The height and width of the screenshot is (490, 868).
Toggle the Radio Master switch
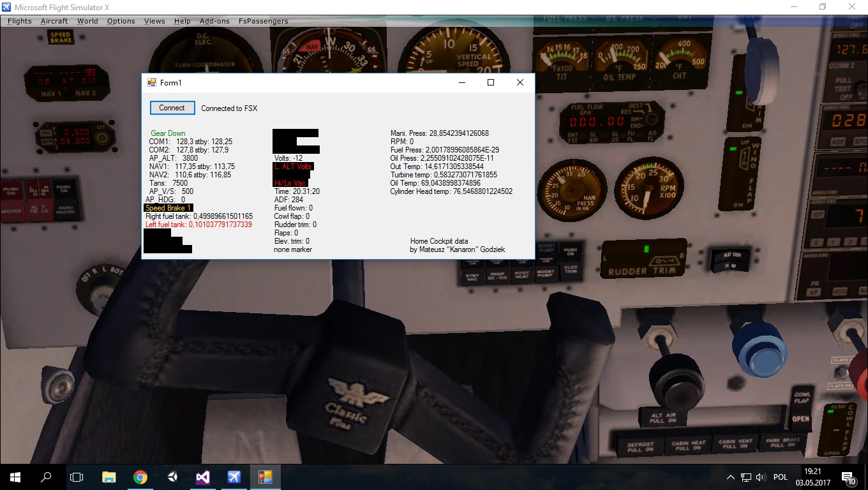tap(66, 201)
